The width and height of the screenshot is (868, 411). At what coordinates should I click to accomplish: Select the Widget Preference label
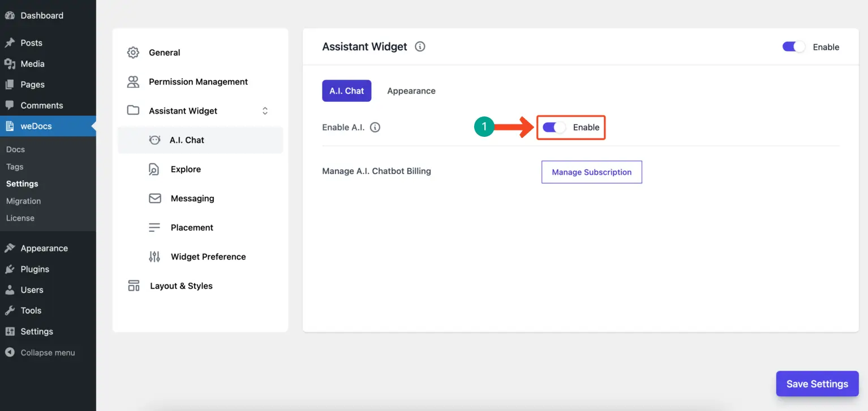point(208,257)
